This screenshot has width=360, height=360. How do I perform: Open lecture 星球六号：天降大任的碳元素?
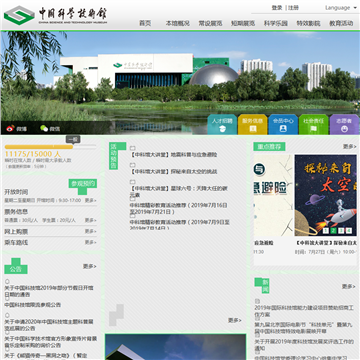point(179,191)
